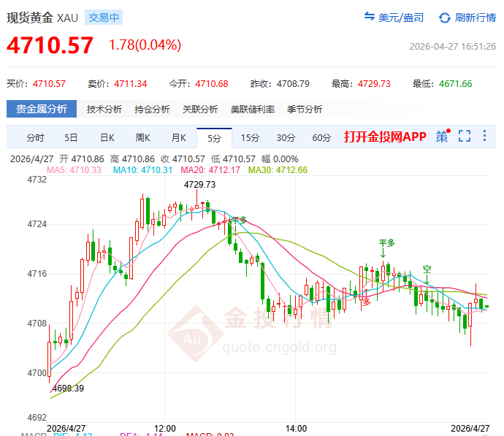Switch chart to 周K view

pos(142,138)
